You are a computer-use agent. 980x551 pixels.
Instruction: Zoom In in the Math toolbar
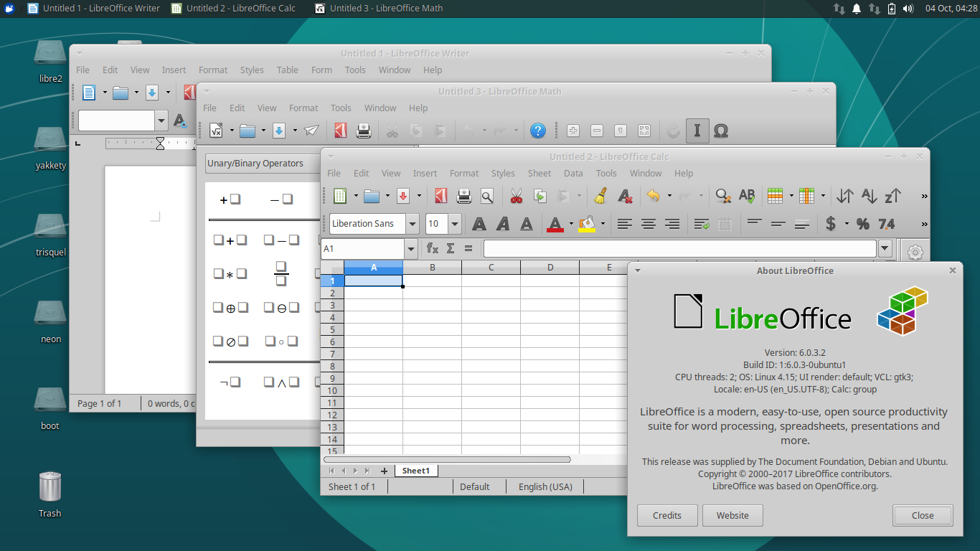(573, 131)
